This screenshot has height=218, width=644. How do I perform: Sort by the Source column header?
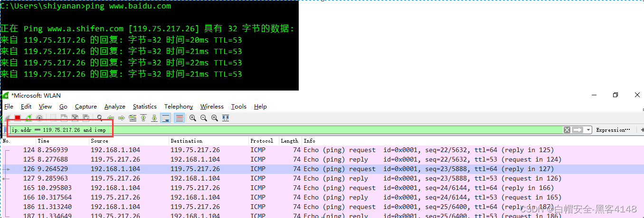[129, 141]
